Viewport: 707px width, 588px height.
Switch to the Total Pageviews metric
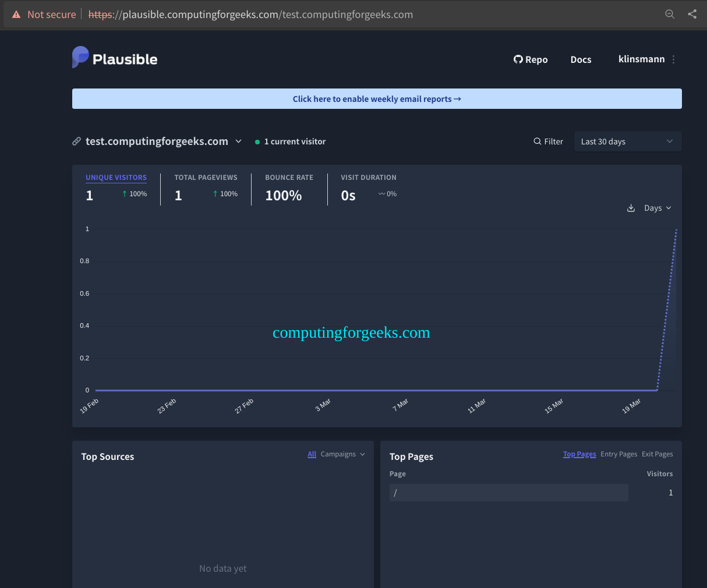click(206, 178)
